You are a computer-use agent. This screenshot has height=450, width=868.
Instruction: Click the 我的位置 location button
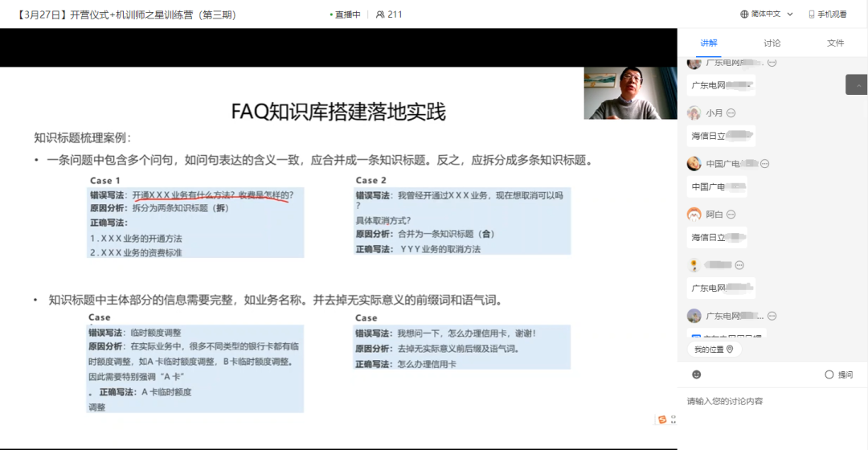[x=714, y=350]
